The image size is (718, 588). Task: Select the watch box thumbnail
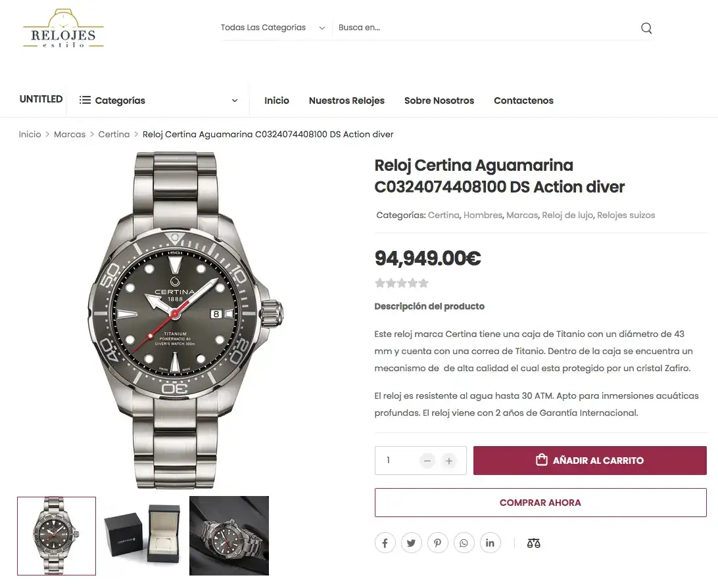[143, 535]
